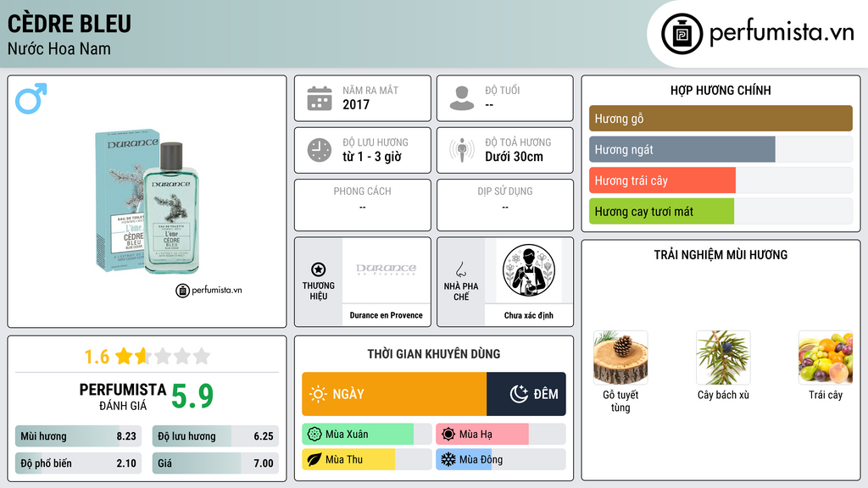Open the Trái cây note image
This screenshot has height=488, width=868.
826,358
